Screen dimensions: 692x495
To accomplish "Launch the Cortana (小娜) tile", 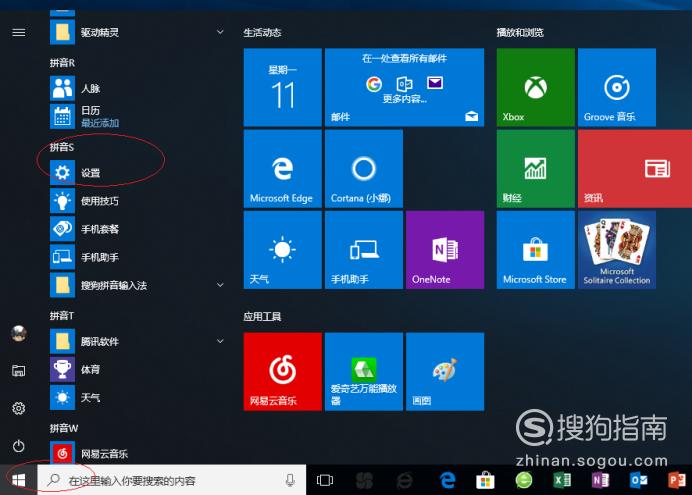I will [x=364, y=169].
